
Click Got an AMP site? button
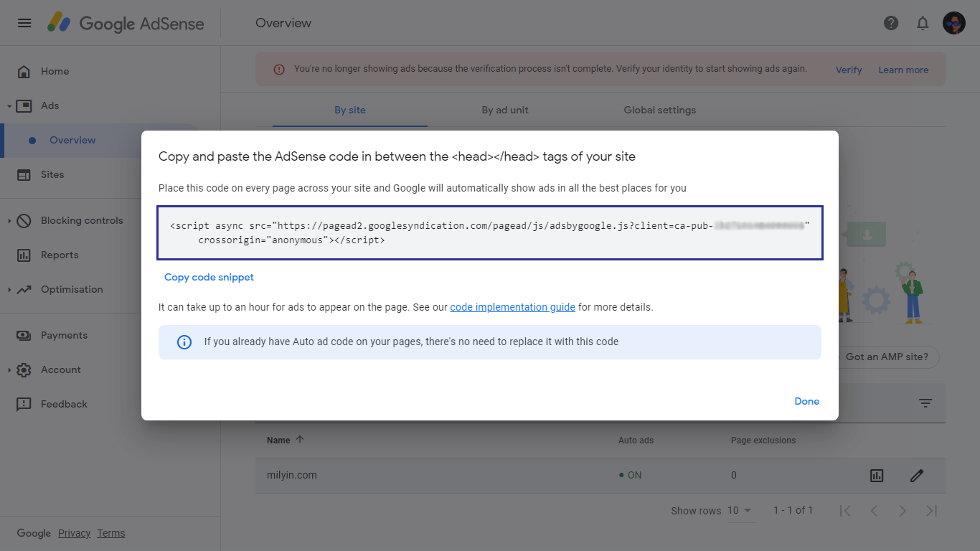click(x=887, y=357)
